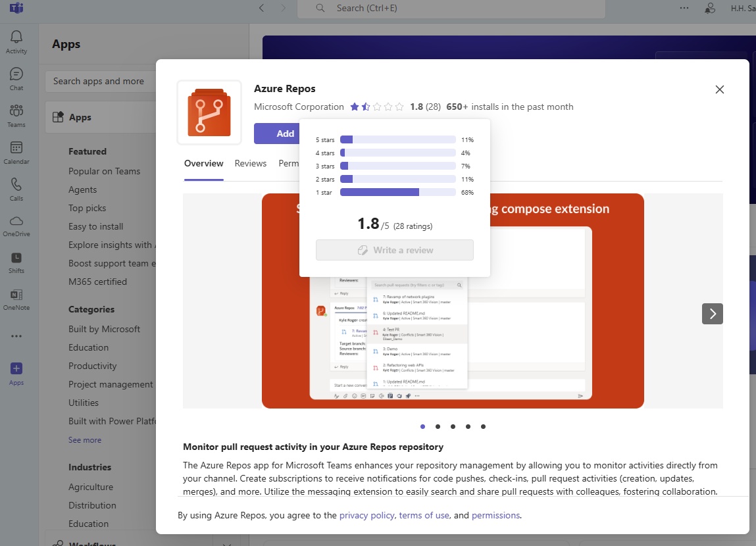The width and height of the screenshot is (756, 546).
Task: Click the 3 stars rating bar
Action: 398,166
